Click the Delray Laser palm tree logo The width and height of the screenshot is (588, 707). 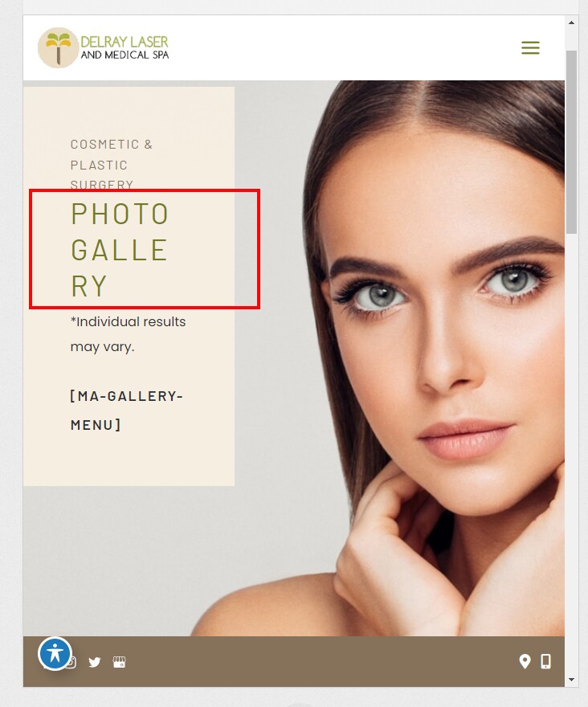[58, 47]
